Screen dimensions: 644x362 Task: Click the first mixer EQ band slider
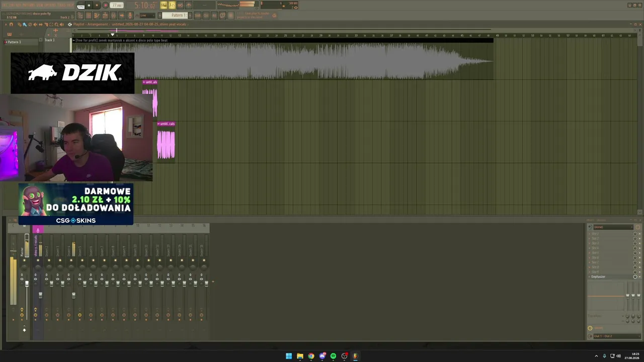627,296
